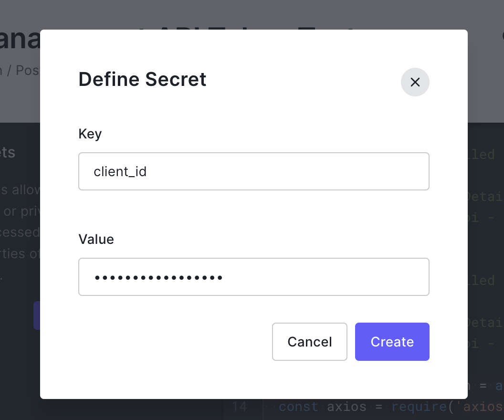The height and width of the screenshot is (420, 504).
Task: Cancel defining the secret
Action: click(x=309, y=342)
